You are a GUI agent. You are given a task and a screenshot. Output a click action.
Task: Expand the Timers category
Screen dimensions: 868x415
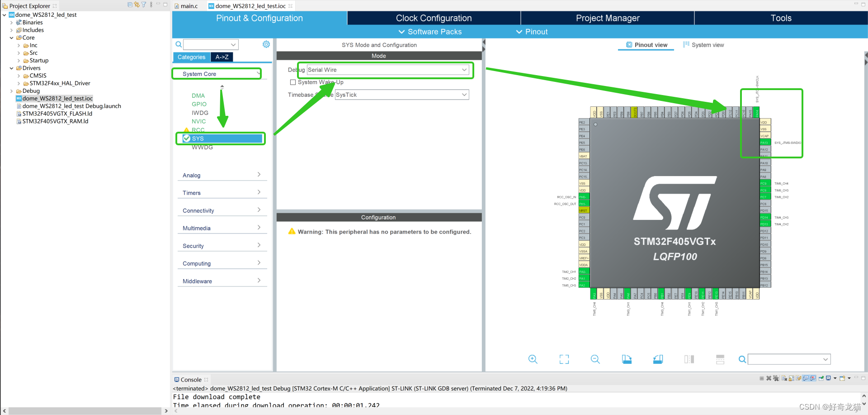[222, 193]
